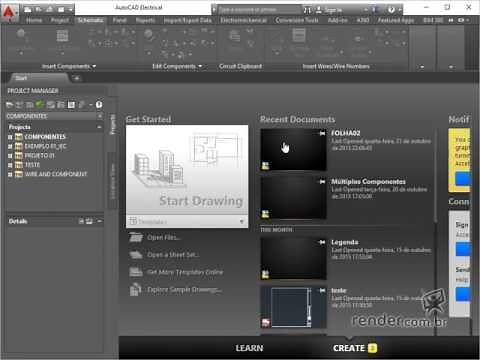This screenshot has height=360, width=480.
Task: Pin the Multiplos Componentes recent document
Action: (x=322, y=182)
